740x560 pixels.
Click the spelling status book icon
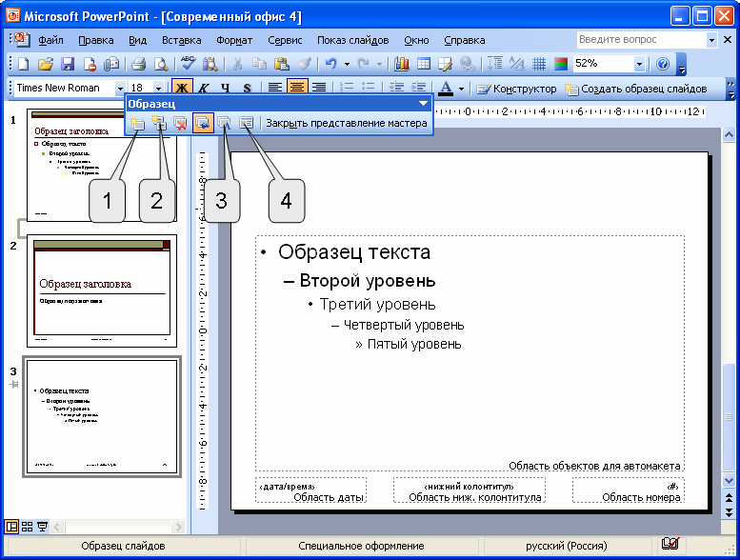670,544
